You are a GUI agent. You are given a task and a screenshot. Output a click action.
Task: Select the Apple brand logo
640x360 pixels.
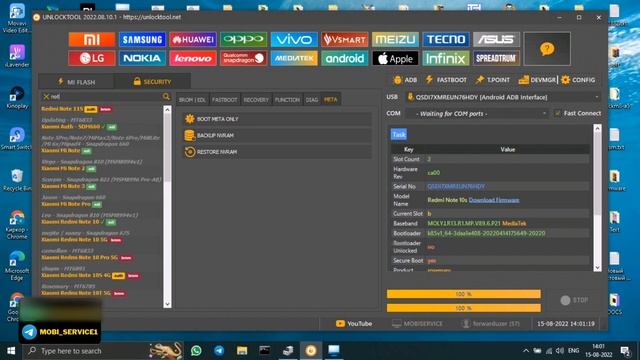click(x=395, y=58)
